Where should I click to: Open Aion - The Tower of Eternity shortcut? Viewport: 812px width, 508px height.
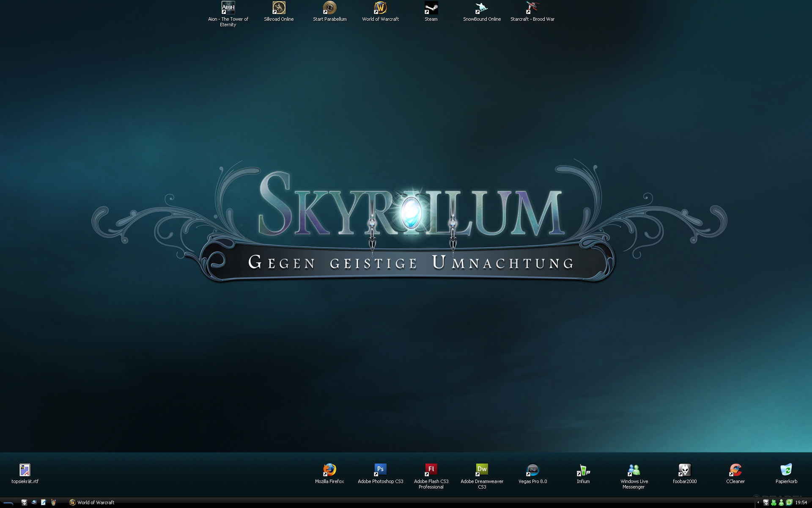click(x=228, y=8)
